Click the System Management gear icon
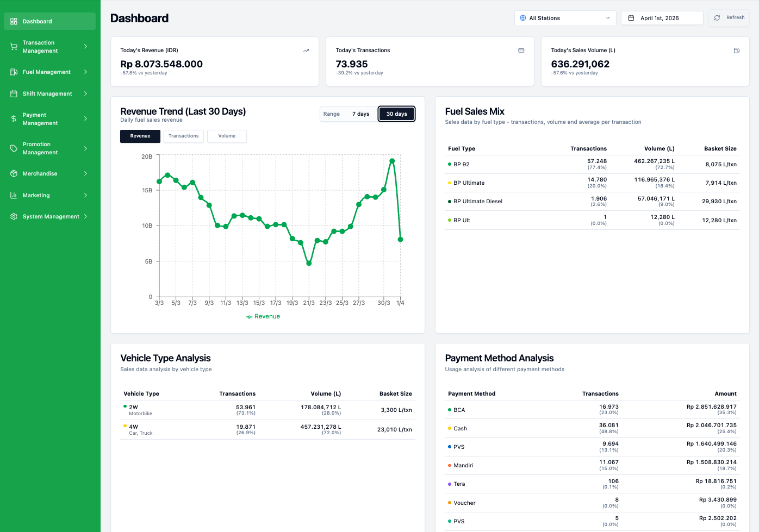 click(x=14, y=216)
